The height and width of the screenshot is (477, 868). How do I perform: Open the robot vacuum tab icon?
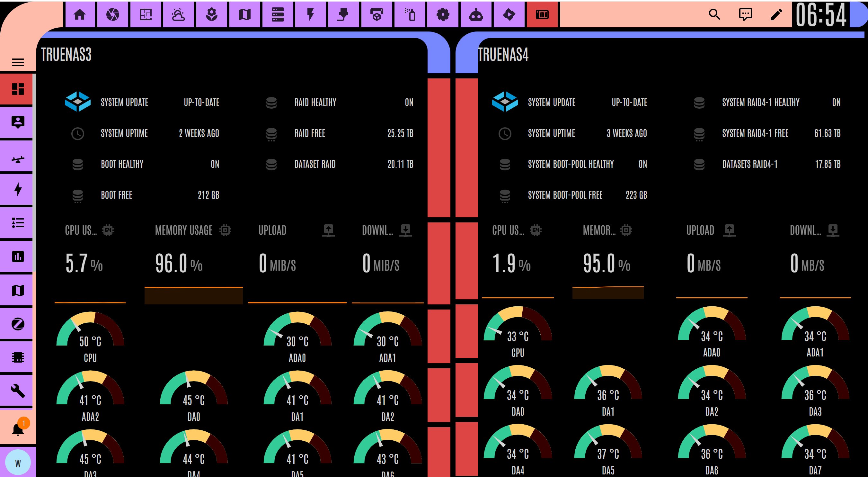476,14
